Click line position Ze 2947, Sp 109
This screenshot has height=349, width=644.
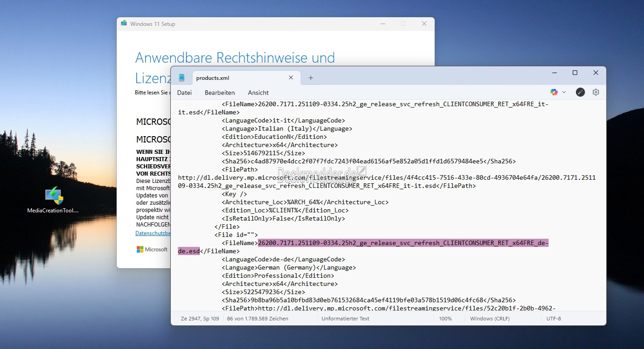tap(200, 319)
